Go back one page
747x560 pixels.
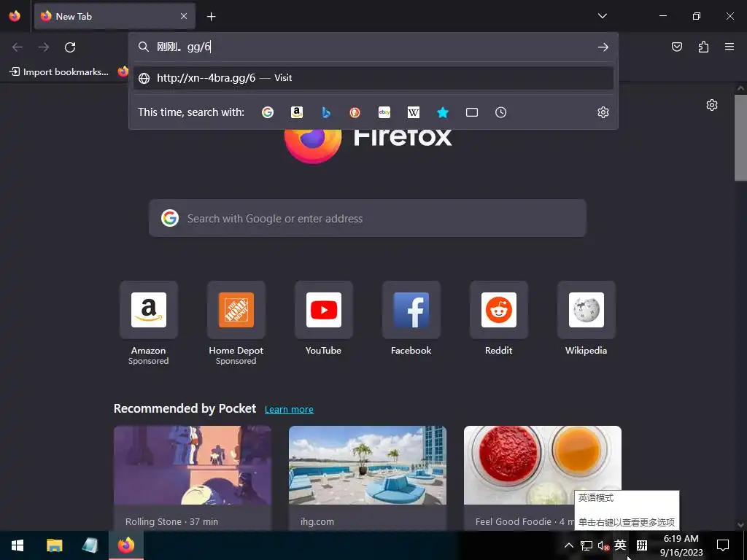click(18, 47)
